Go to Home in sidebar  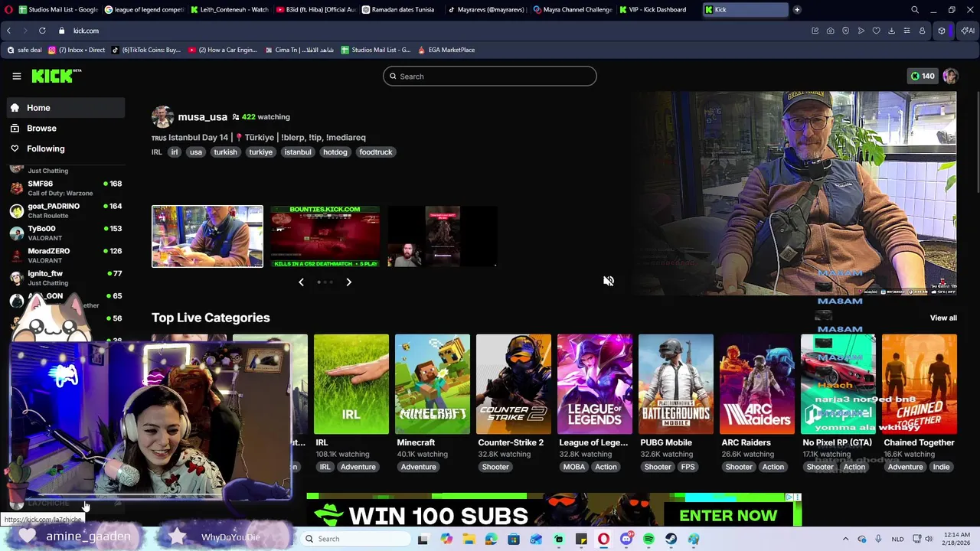pos(66,108)
